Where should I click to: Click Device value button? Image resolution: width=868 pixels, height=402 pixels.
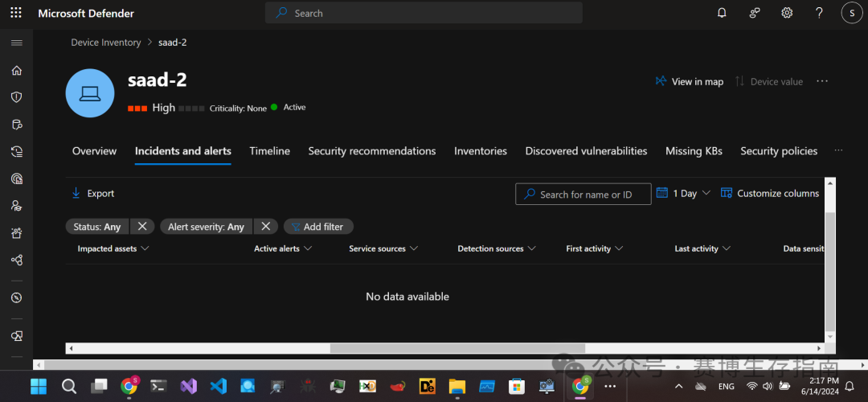pyautogui.click(x=769, y=81)
